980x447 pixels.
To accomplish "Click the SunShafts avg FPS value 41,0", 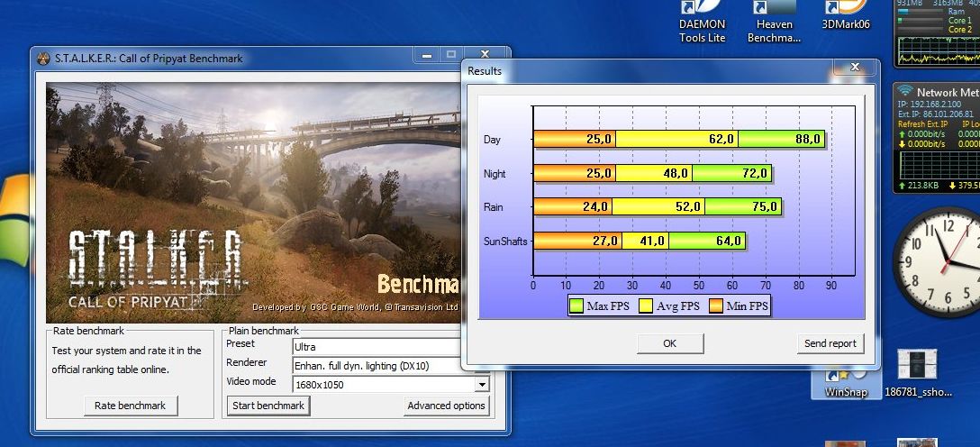I will [x=652, y=241].
